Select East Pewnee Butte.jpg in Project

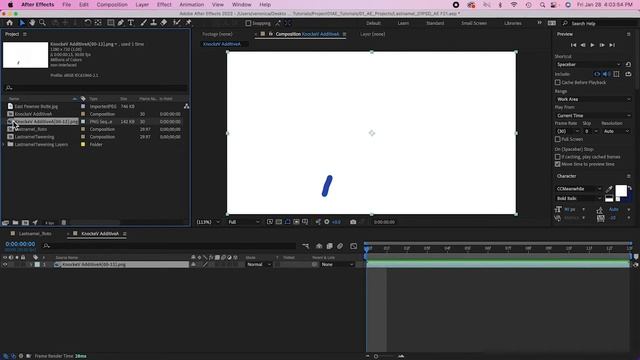[36, 106]
